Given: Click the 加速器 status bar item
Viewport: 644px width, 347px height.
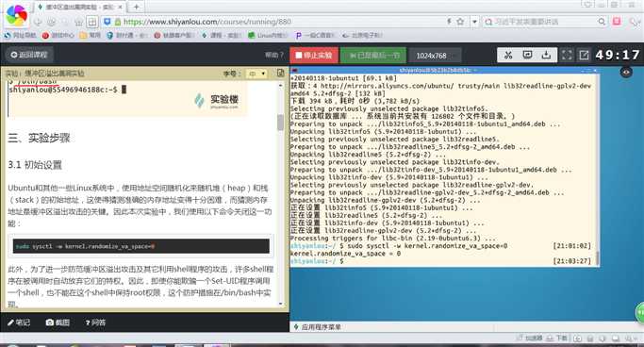Looking at the screenshot, I should 530,338.
